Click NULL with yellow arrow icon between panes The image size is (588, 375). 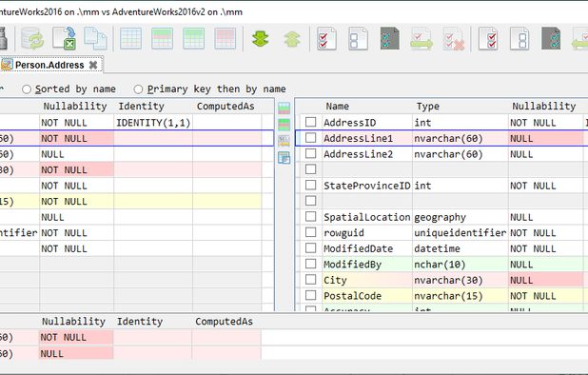[284, 141]
